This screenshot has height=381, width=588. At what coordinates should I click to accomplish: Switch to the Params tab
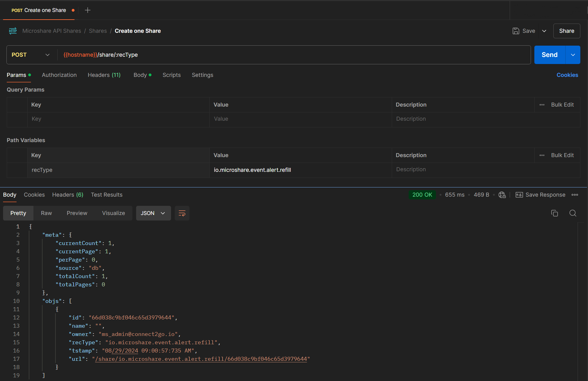pos(19,75)
